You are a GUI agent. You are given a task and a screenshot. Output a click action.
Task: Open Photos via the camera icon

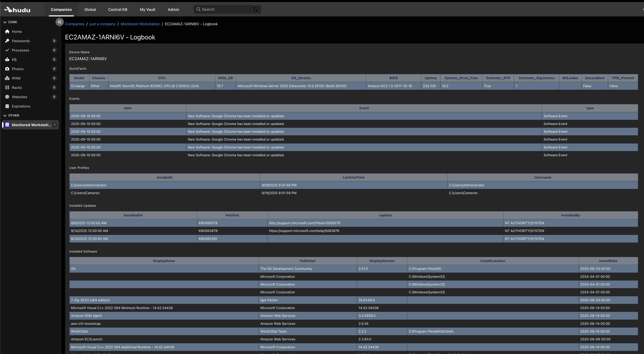pos(7,69)
